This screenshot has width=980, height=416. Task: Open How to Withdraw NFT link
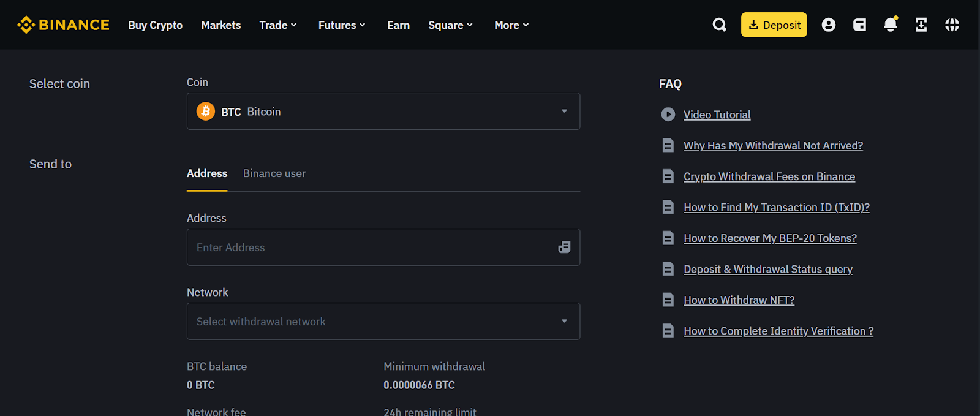pyautogui.click(x=739, y=300)
